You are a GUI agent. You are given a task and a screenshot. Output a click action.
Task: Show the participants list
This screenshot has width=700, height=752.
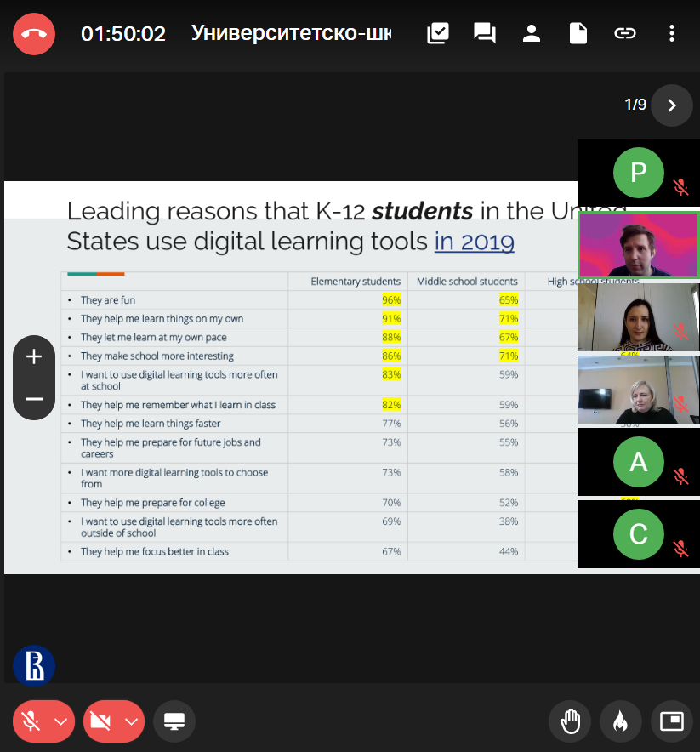pyautogui.click(x=532, y=33)
